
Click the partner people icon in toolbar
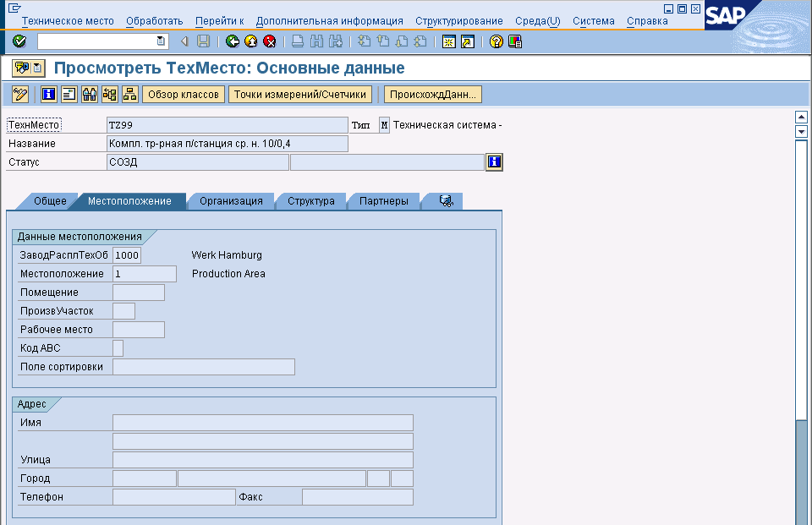pos(89,94)
